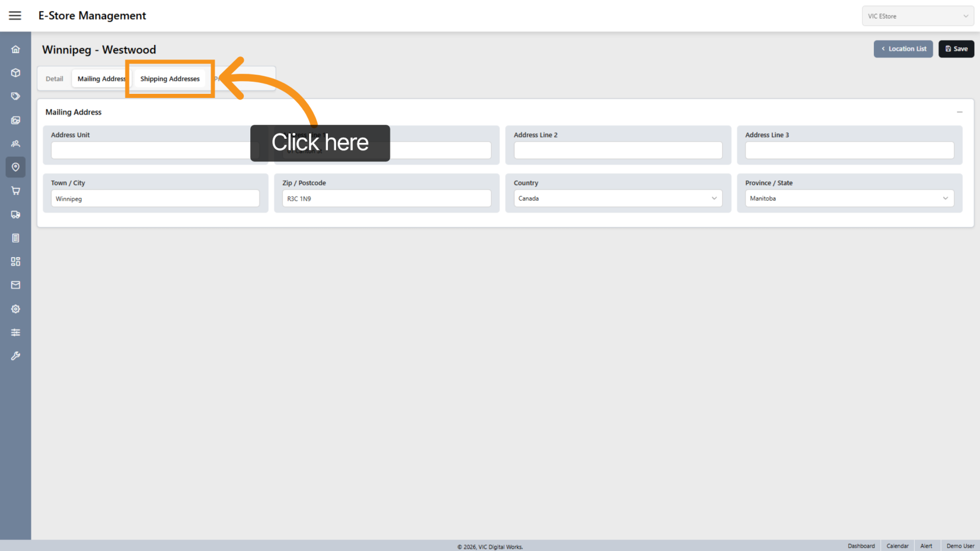The width and height of the screenshot is (980, 551).
Task: Click the Zip / Postcode input field
Action: 386,199
